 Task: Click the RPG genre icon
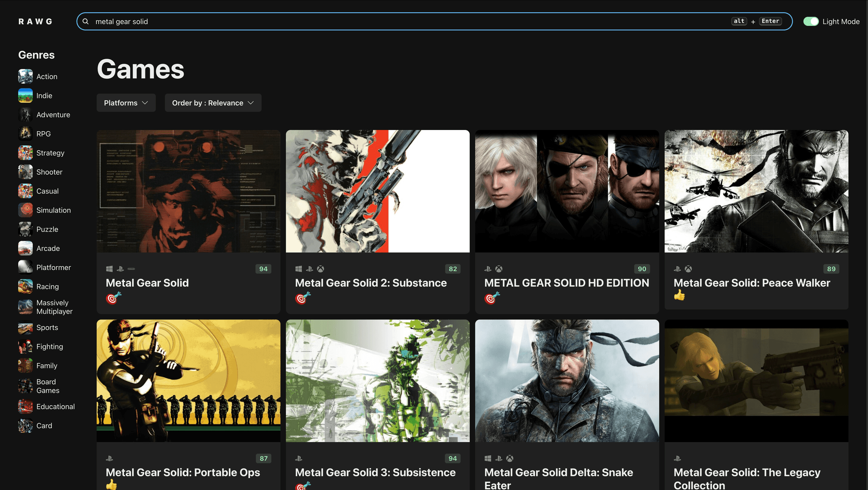pos(25,134)
